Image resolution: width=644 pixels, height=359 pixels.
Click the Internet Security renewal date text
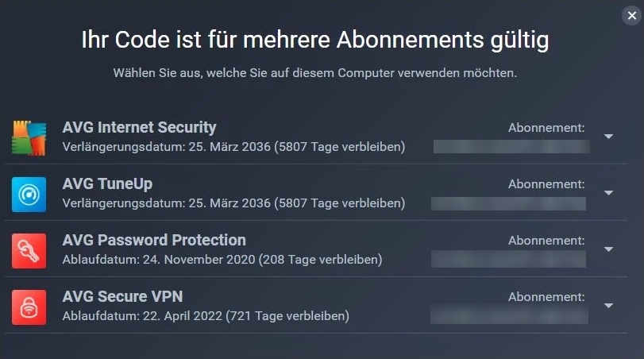click(233, 147)
